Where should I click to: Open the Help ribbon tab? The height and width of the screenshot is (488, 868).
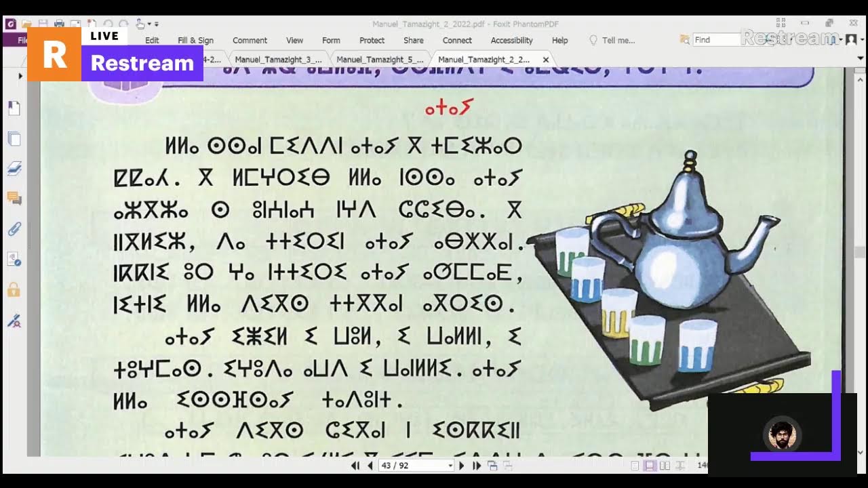(559, 40)
